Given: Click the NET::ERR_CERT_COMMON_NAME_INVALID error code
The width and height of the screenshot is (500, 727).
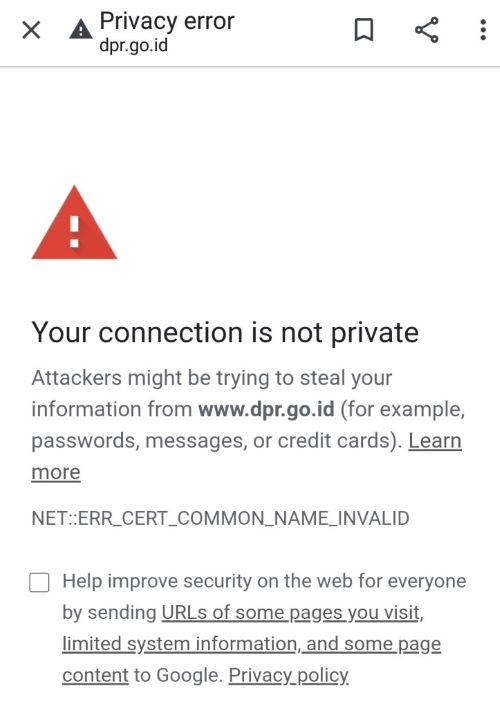Looking at the screenshot, I should [220, 518].
